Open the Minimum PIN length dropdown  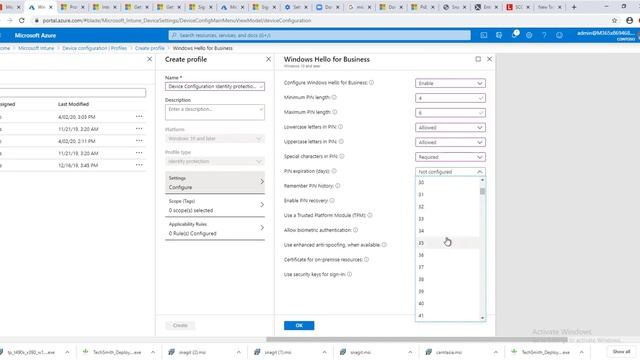tap(450, 98)
